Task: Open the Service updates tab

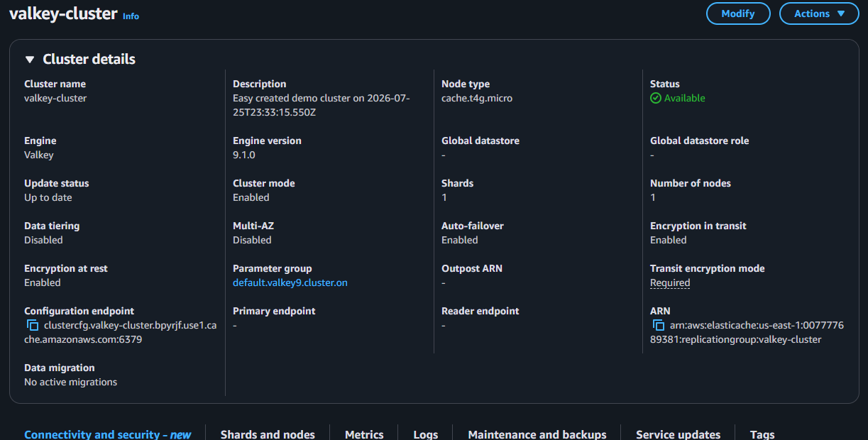Action: [678, 434]
